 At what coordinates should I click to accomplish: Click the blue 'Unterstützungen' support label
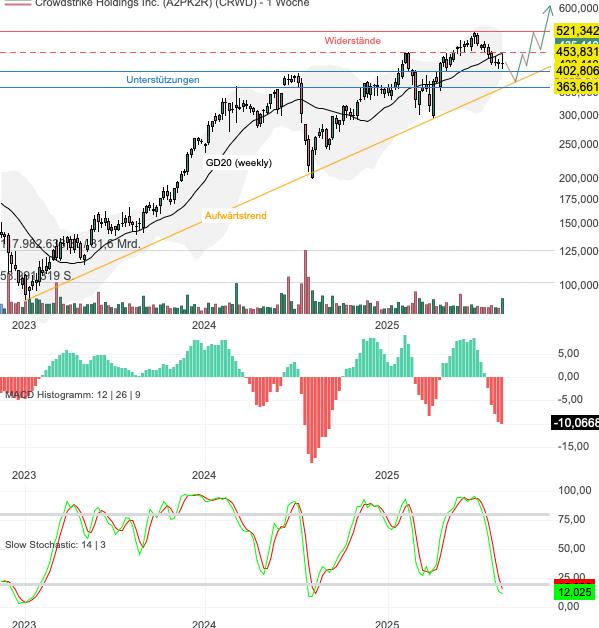point(163,80)
